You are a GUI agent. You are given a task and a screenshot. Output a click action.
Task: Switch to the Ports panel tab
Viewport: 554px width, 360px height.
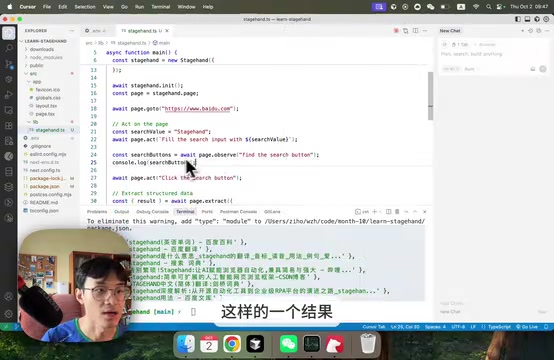point(207,212)
